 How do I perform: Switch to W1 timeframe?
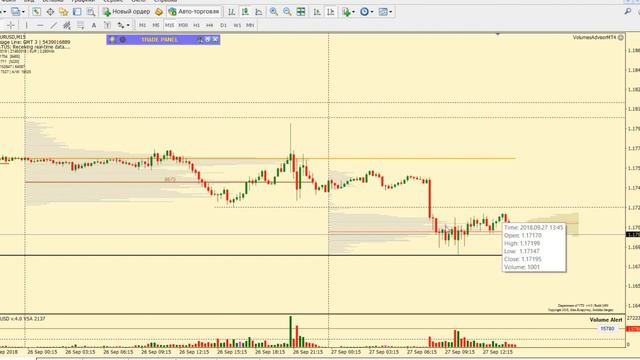click(x=237, y=25)
